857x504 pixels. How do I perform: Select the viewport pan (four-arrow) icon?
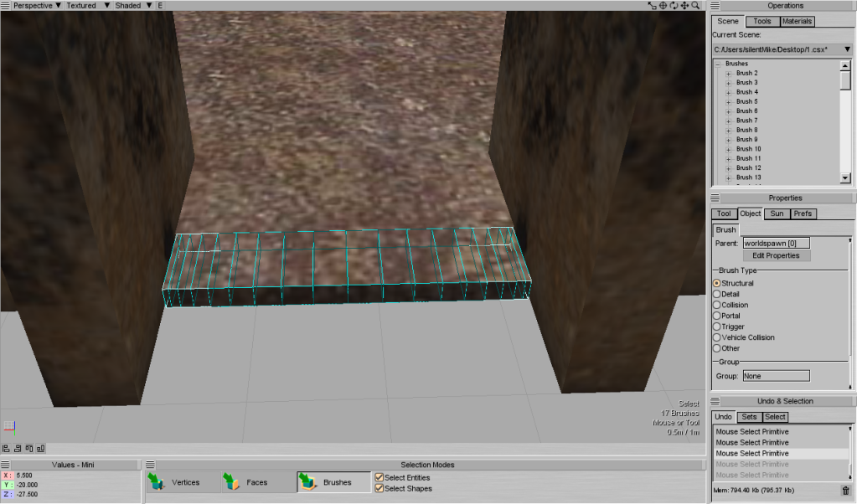pos(684,6)
